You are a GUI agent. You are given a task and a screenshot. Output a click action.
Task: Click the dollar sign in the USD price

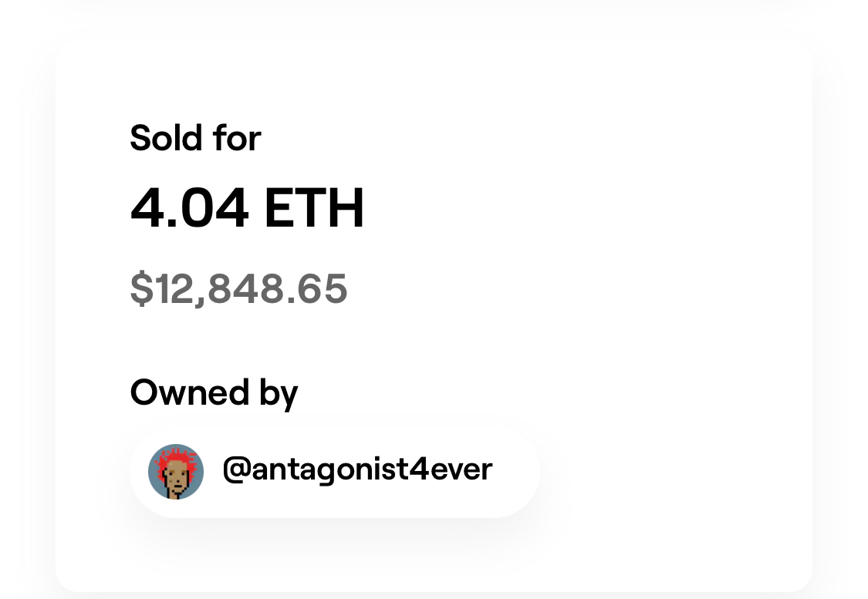(x=141, y=288)
